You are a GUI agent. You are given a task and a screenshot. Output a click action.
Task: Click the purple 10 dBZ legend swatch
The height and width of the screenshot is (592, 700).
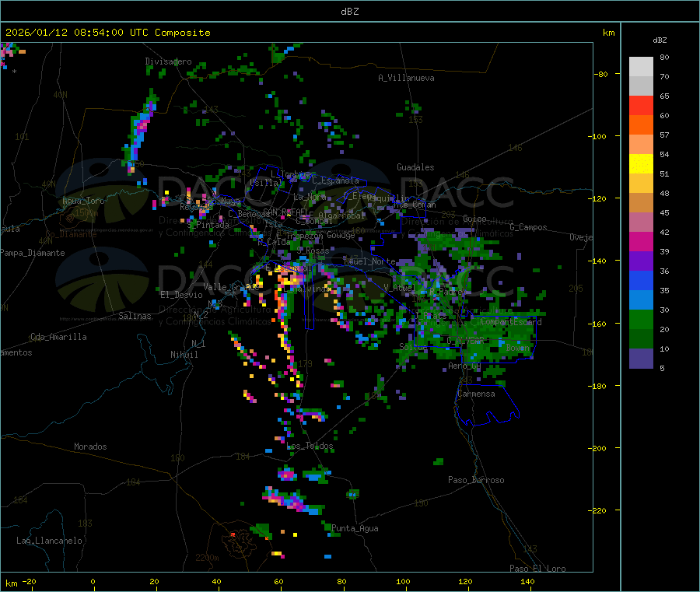[x=641, y=359]
